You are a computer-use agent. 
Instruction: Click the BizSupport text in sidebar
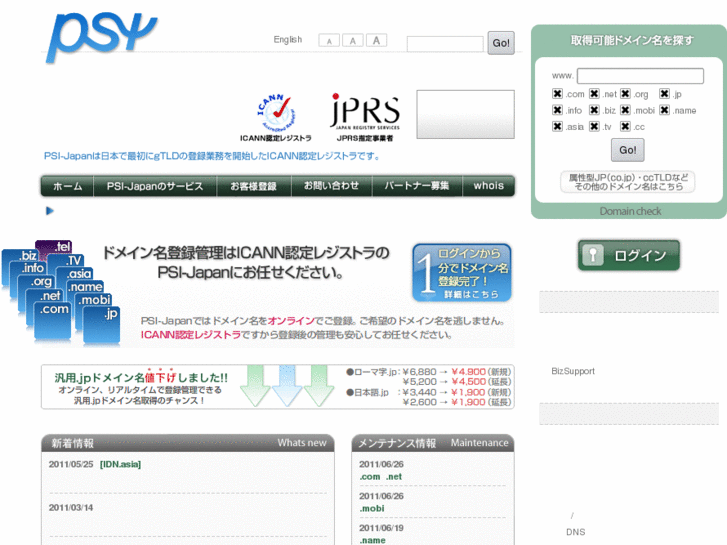point(573,371)
